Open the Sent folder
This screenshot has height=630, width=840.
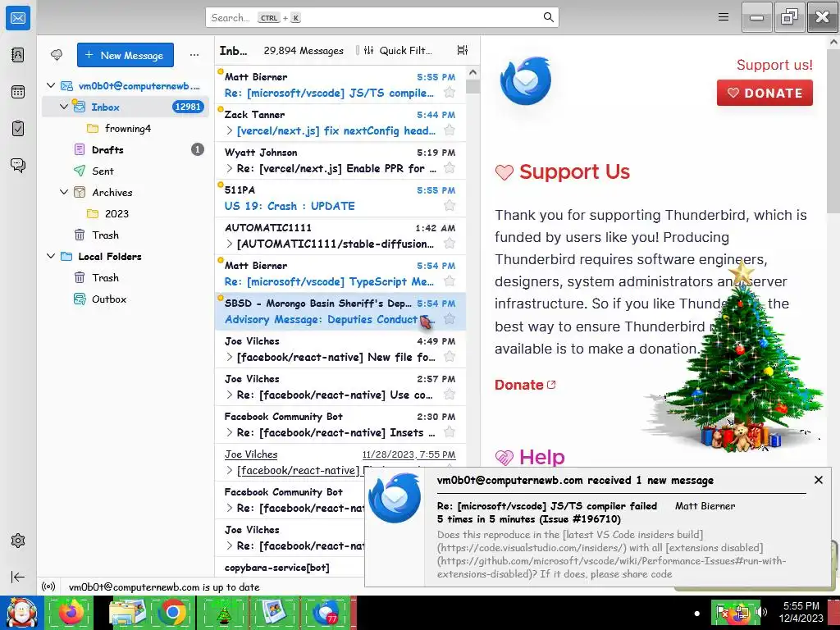[126, 171]
